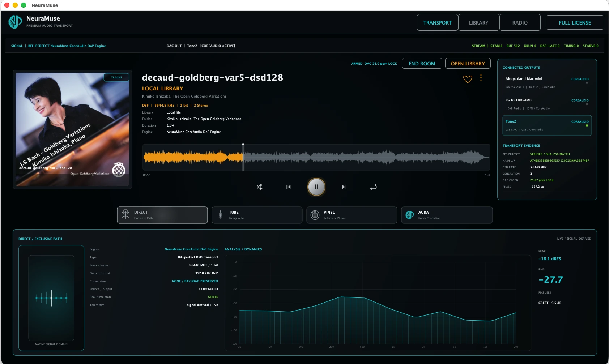The width and height of the screenshot is (609, 364).
Task: Click the 'DSF' format tag
Action: pyautogui.click(x=145, y=106)
